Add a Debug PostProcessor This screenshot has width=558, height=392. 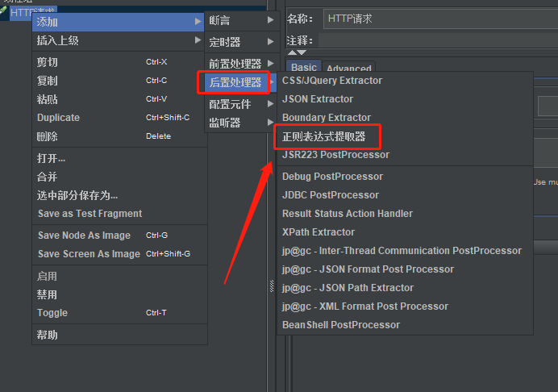click(x=405, y=177)
